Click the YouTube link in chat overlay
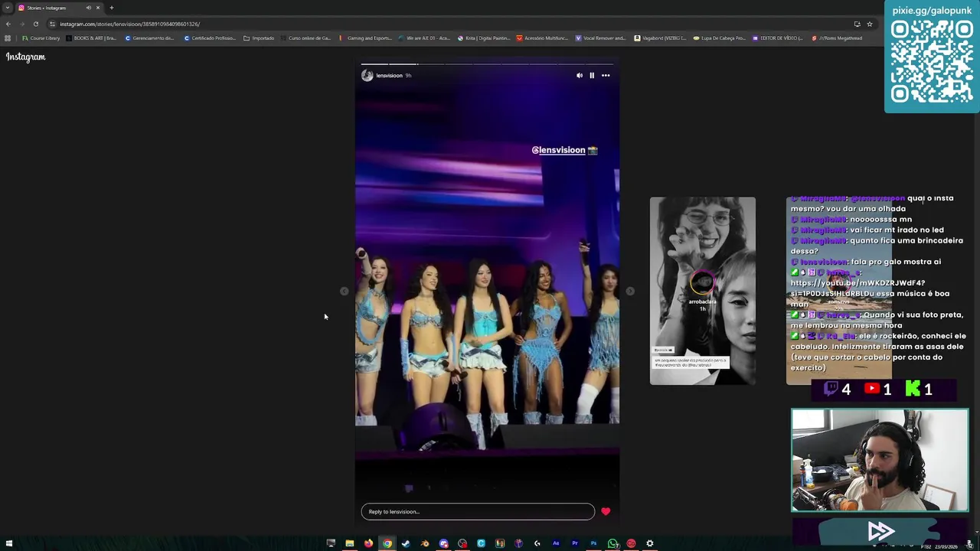 click(870, 288)
